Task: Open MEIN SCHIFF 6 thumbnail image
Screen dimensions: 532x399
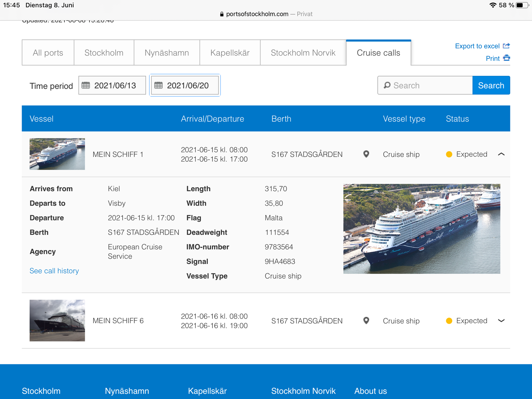Action: [x=57, y=321]
